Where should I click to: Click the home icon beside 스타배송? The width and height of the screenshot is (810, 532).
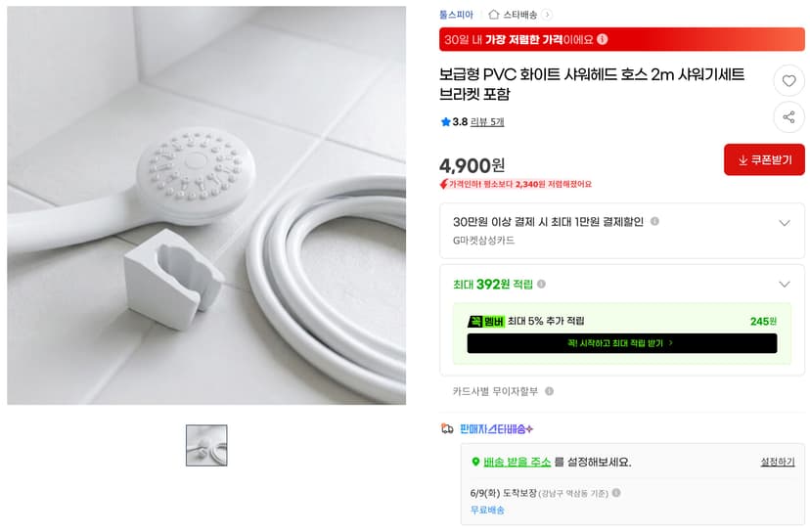[x=494, y=15]
